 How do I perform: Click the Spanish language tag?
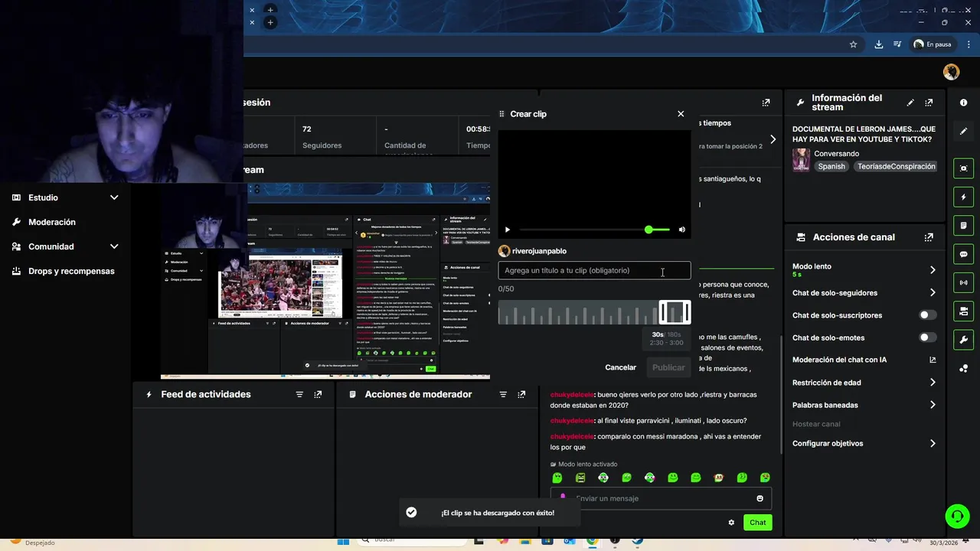[831, 166]
